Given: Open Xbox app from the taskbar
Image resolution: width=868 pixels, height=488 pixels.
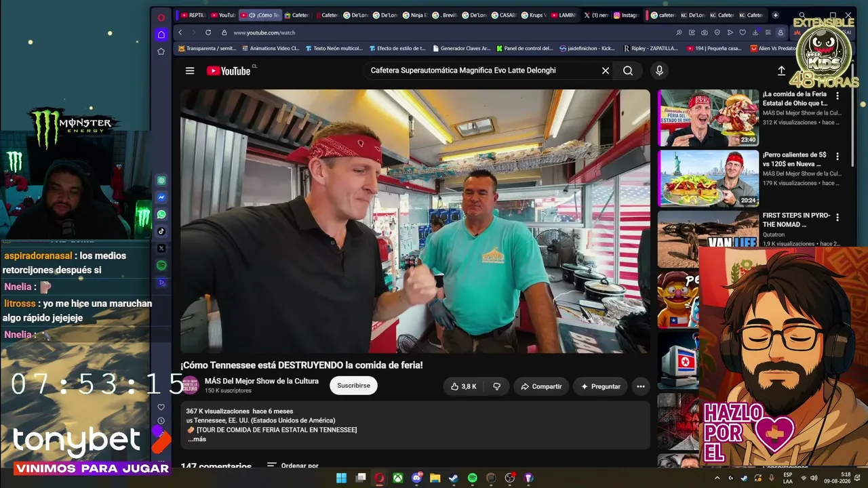Looking at the screenshot, I should tap(398, 478).
